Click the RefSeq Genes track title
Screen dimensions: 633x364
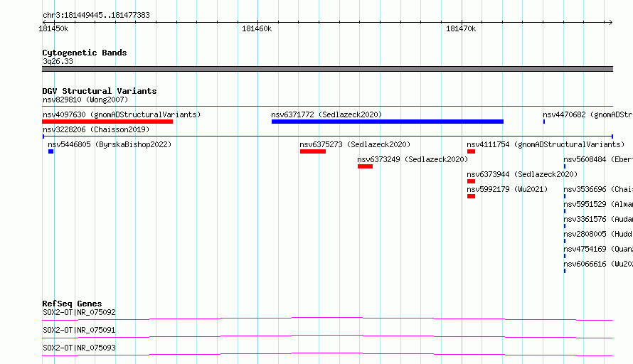[72, 304]
